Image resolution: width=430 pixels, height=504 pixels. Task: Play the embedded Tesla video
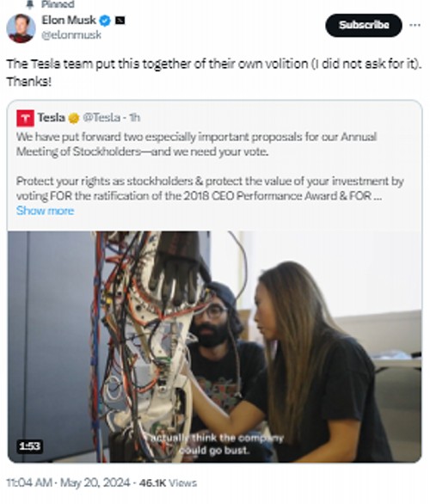[x=214, y=347]
